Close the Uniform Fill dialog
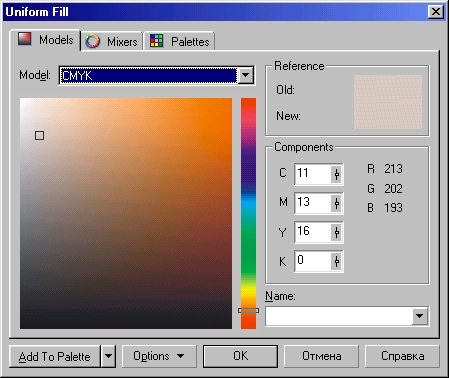This screenshot has height=378, width=449. (x=436, y=12)
